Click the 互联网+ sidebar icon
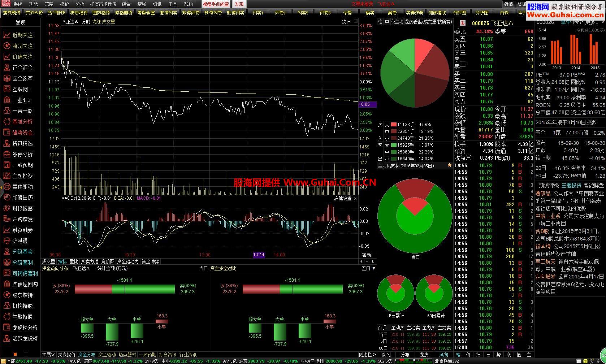The image size is (606, 364). click(x=7, y=89)
